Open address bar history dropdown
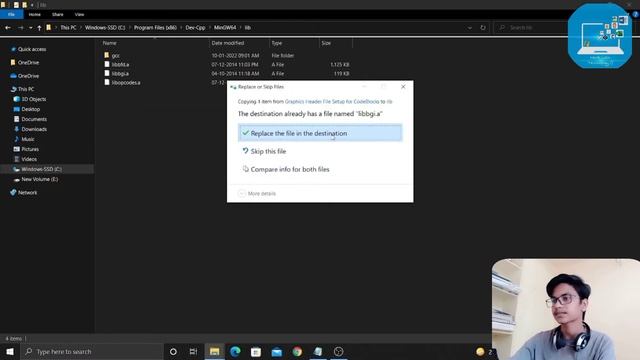Viewport: 640px width, 360px height. click(470, 28)
